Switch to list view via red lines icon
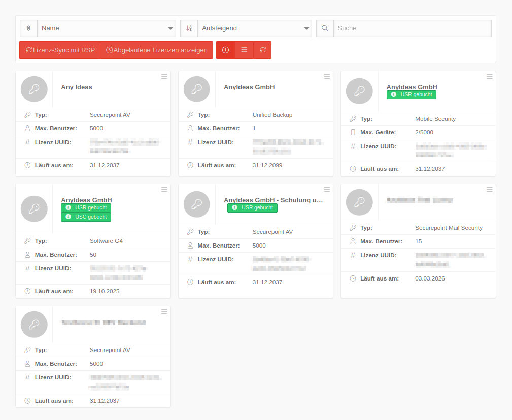 coord(244,50)
